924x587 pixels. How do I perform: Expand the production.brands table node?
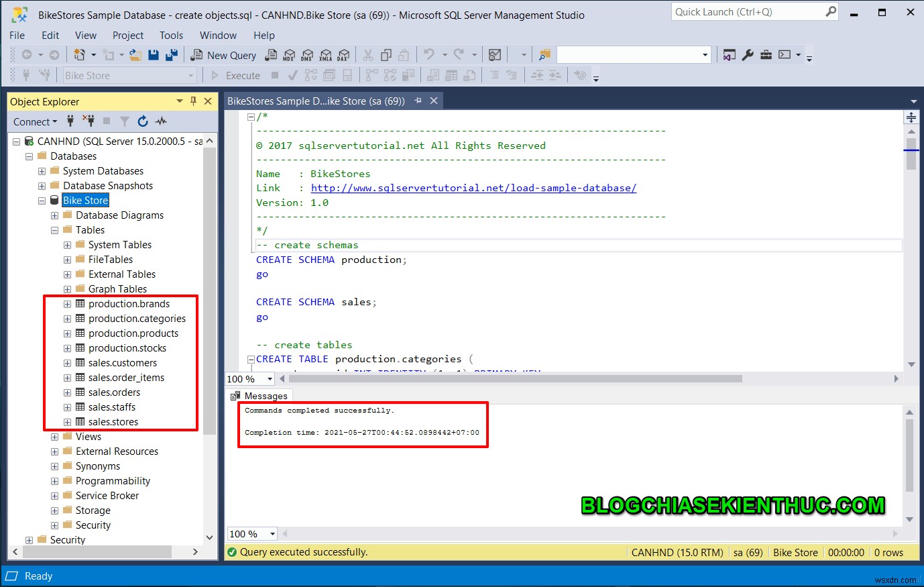(66, 303)
